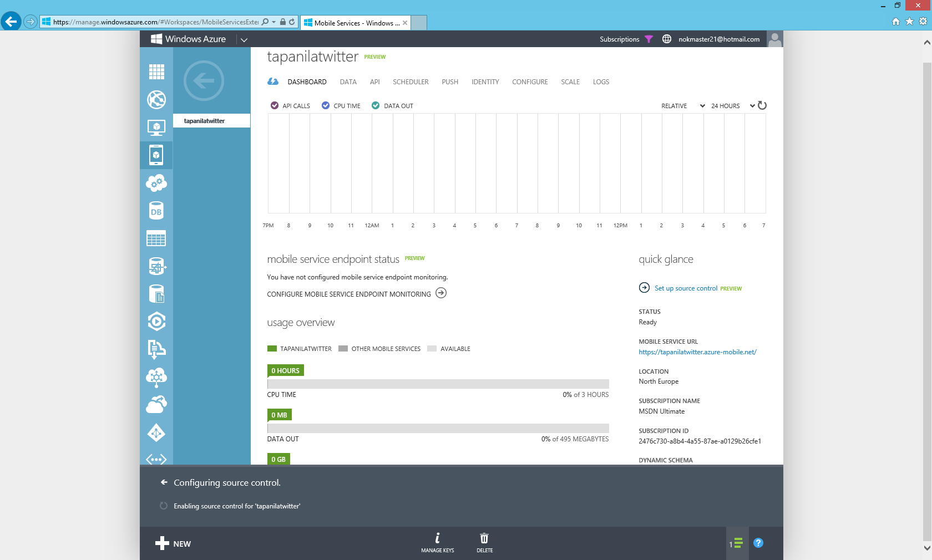Click page scrollbar down arrow

[927, 548]
